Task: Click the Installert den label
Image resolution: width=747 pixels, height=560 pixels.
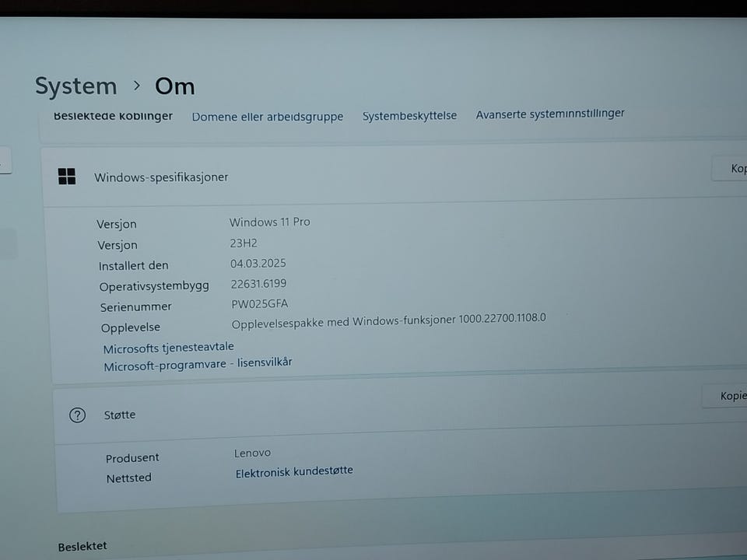Action: pos(133,266)
